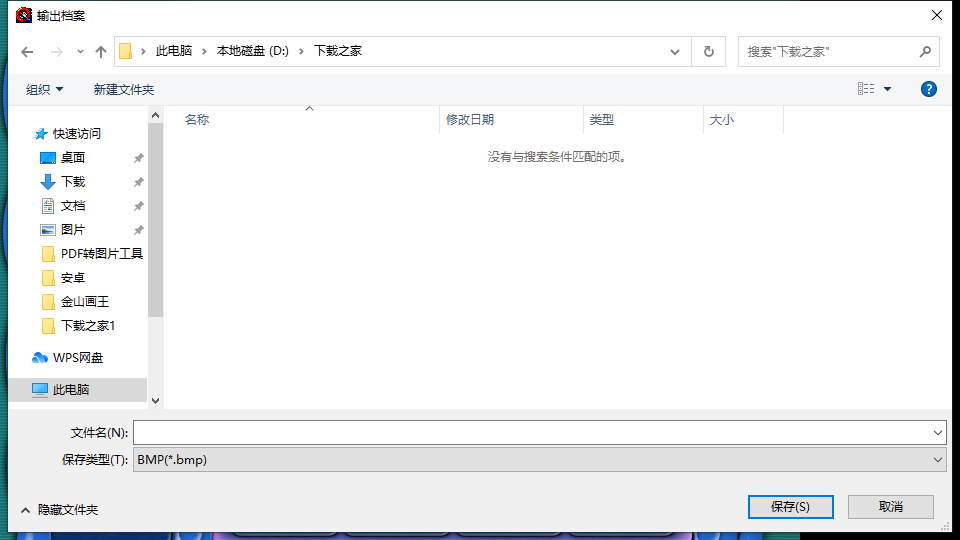Open 图片 in the sidebar
The height and width of the screenshot is (540, 960).
pos(73,230)
